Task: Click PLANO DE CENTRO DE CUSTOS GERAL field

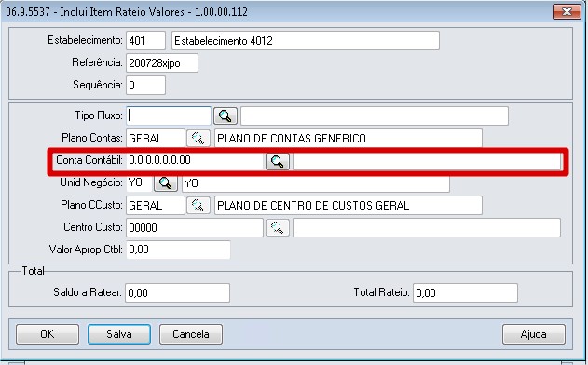Action: point(348,206)
